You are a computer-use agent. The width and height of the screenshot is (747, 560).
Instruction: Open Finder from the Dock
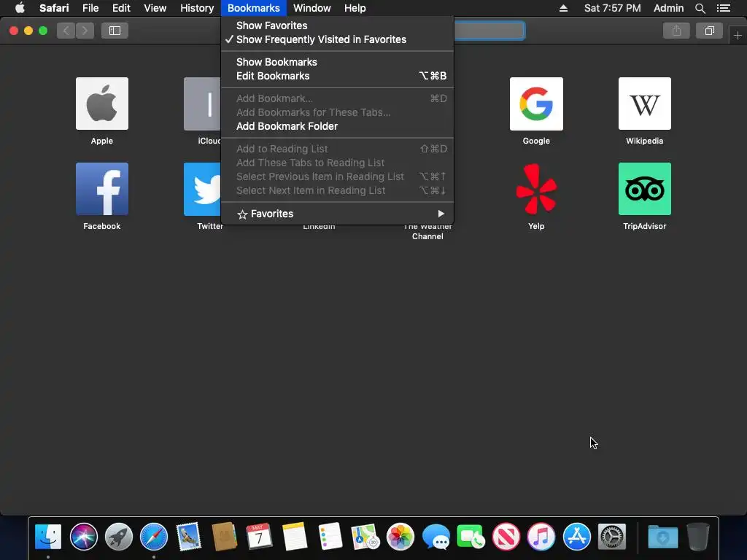(x=48, y=537)
